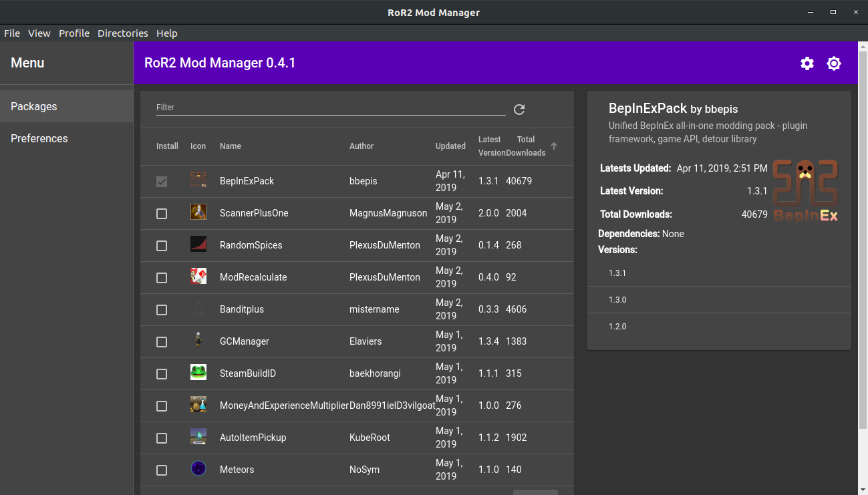Click author name baekhorangi
The width and height of the screenshot is (868, 495).
[x=375, y=373]
